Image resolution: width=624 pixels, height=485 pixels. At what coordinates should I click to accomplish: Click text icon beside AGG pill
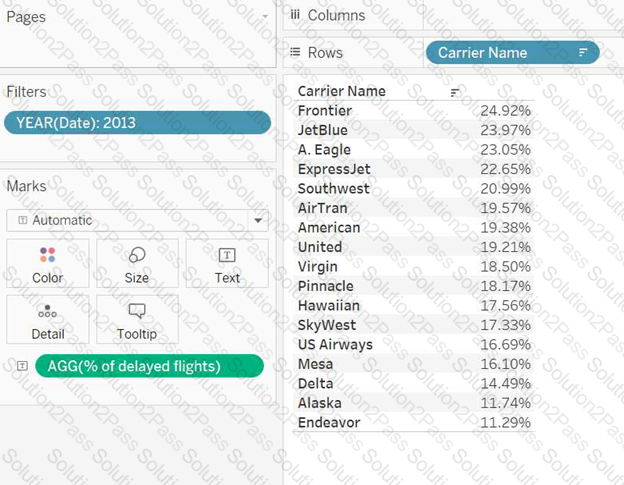(x=21, y=367)
